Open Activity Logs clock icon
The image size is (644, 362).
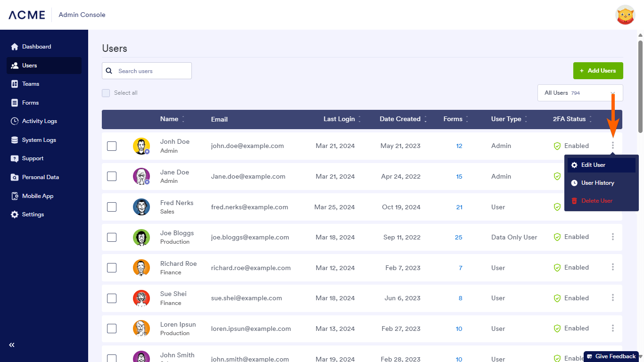tap(14, 121)
